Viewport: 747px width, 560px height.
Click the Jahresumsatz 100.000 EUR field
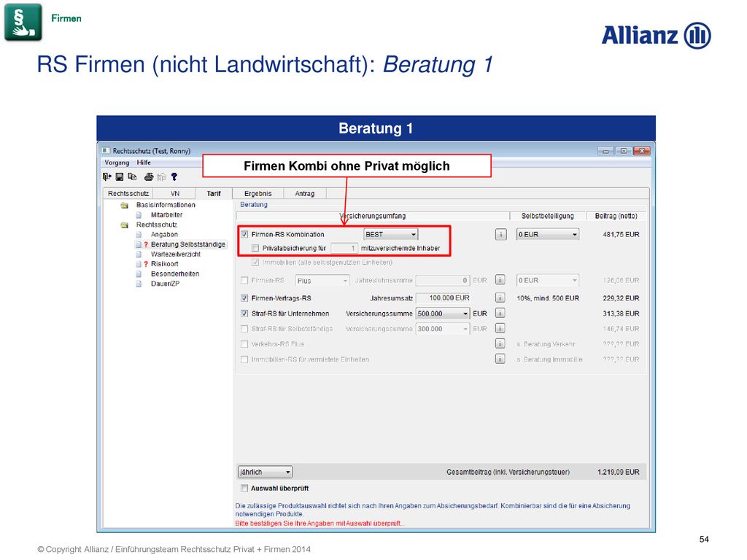(443, 298)
